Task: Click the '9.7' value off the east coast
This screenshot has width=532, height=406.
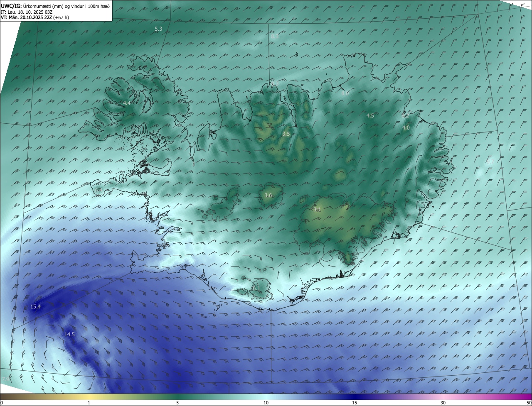Action: pos(490,162)
